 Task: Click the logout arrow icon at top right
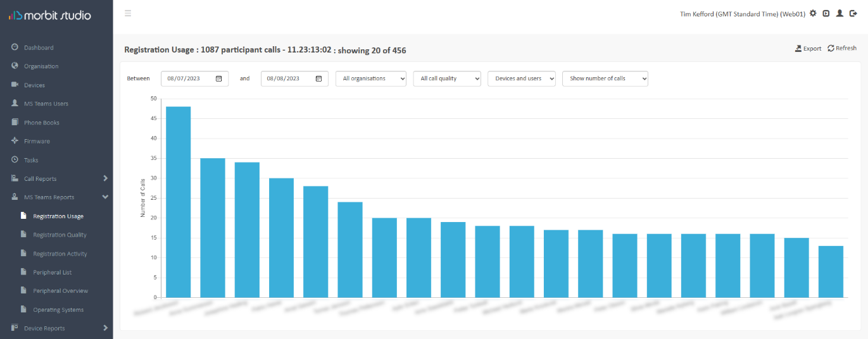coord(853,13)
